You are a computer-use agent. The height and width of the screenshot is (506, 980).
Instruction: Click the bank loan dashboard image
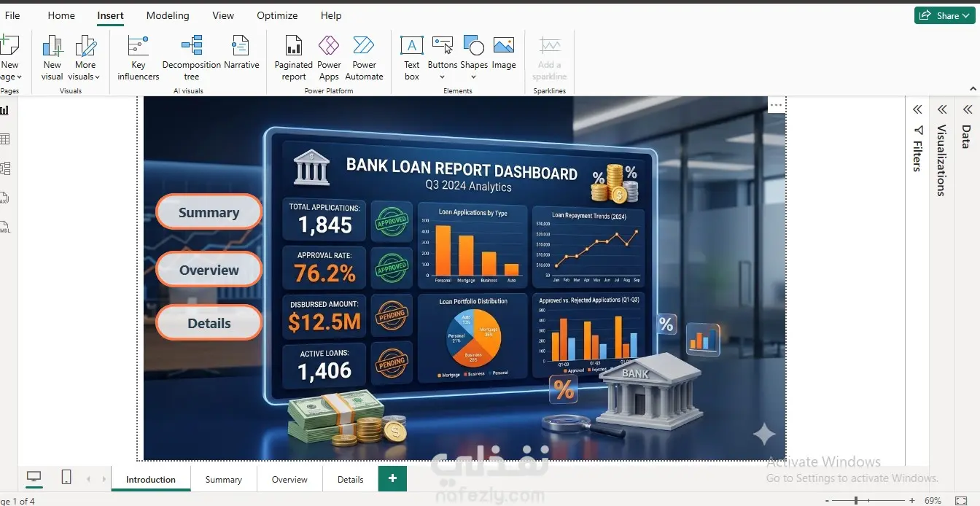(x=464, y=278)
